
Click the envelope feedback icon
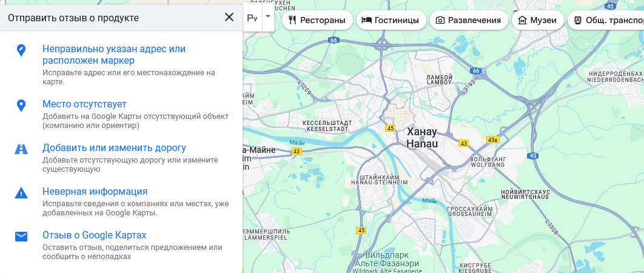tap(21, 237)
